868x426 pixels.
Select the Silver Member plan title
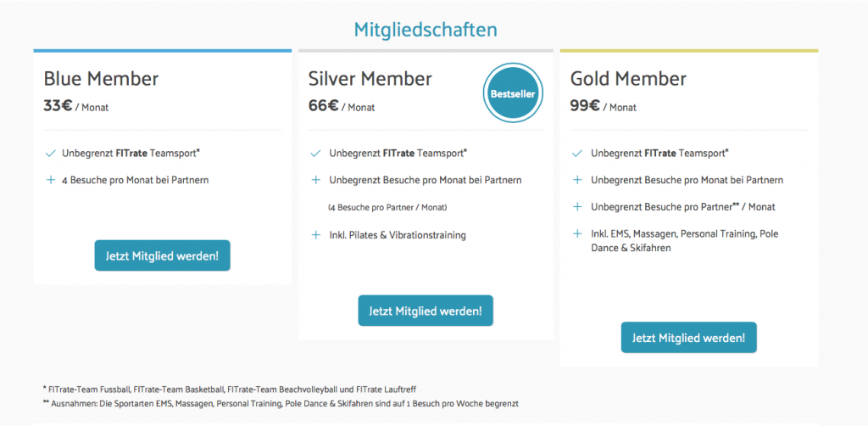tap(370, 79)
